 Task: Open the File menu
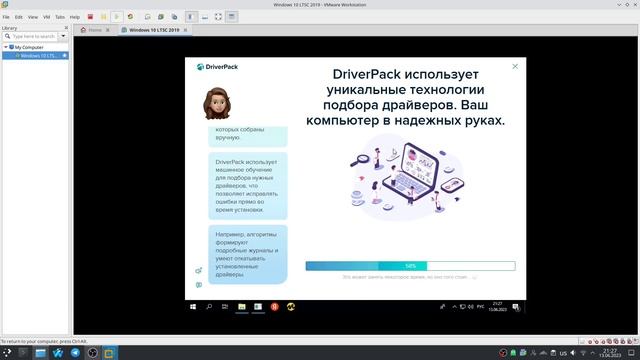pyautogui.click(x=6, y=17)
